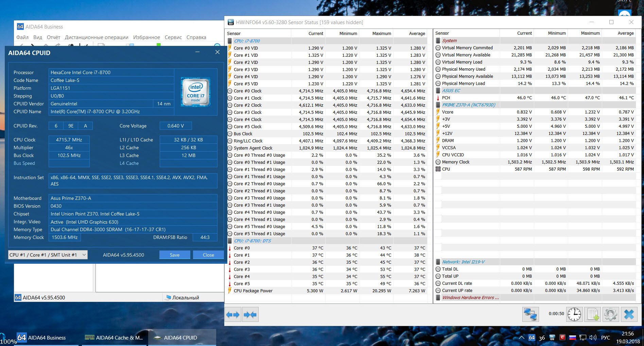The height and width of the screenshot is (346, 644).
Task: Select the Memory Clock sensor row
Action: [x=535, y=162]
